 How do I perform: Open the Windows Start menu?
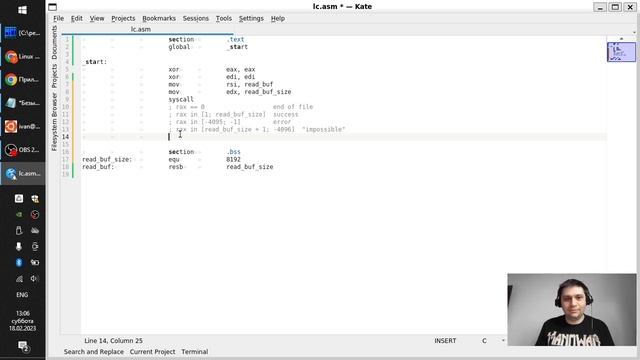tap(22, 10)
